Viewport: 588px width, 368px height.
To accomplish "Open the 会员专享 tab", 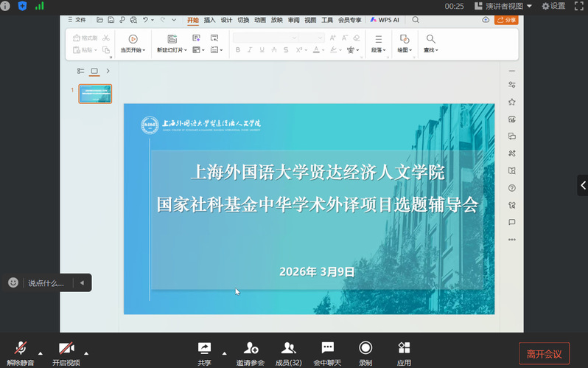I will click(349, 20).
